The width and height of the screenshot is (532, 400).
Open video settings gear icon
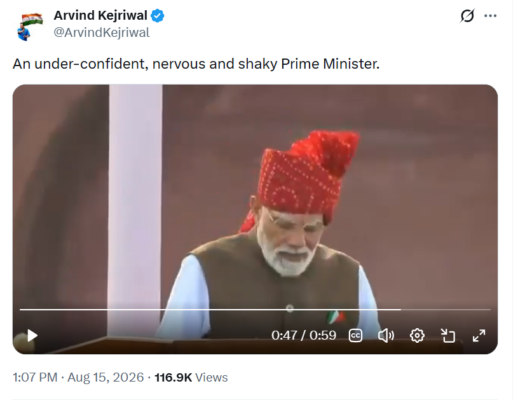tap(417, 336)
